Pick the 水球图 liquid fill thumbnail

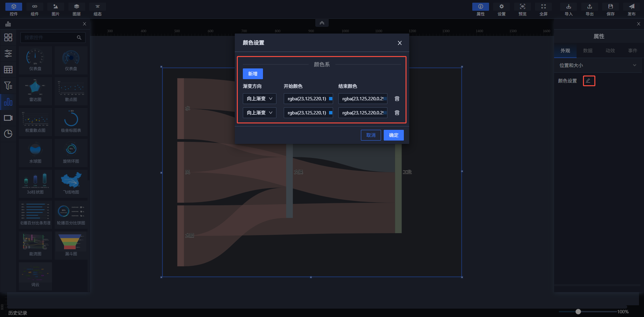35,153
